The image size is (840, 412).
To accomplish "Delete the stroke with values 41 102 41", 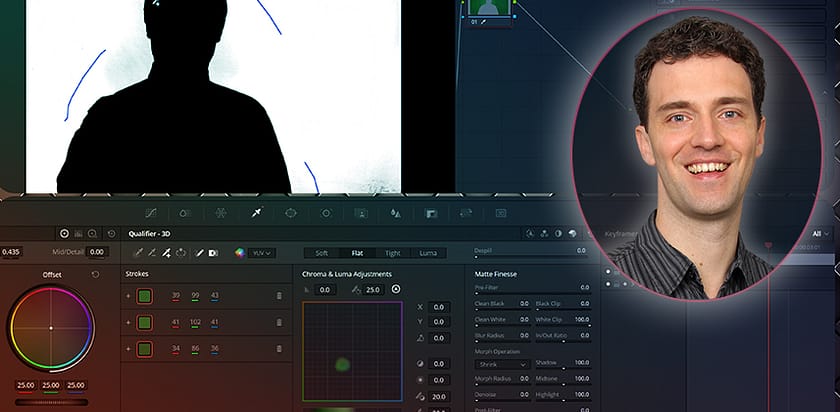I will pyautogui.click(x=279, y=323).
